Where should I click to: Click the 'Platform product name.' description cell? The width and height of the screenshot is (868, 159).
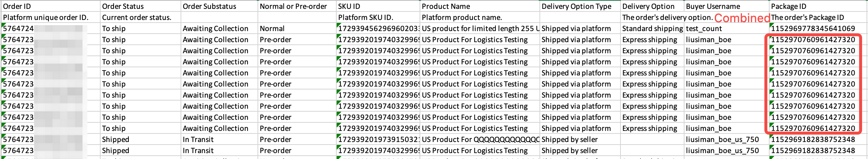(462, 17)
